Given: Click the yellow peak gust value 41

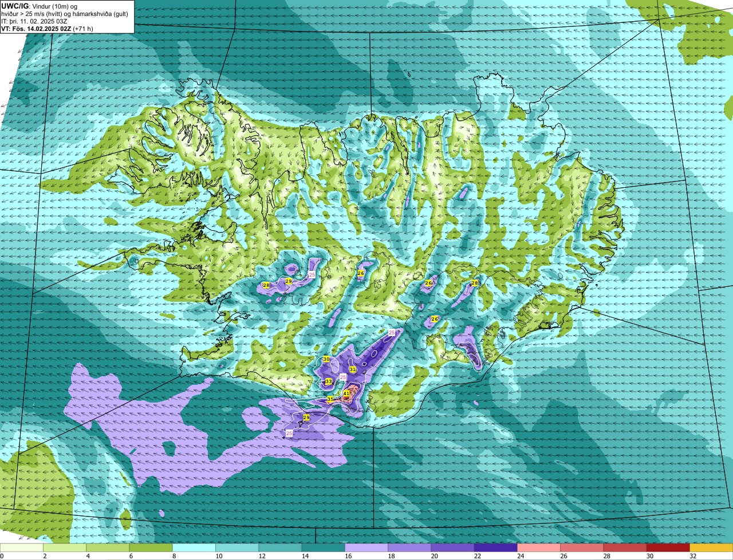Looking at the screenshot, I should (x=346, y=393).
